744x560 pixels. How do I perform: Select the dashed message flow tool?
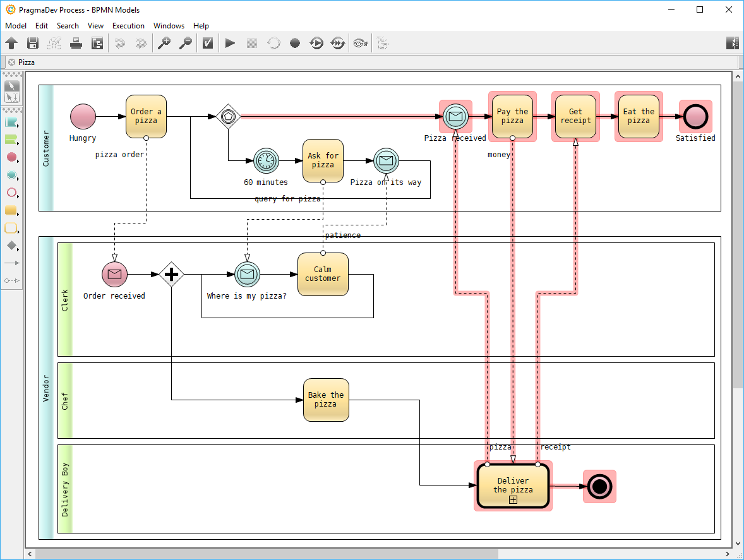[12, 280]
